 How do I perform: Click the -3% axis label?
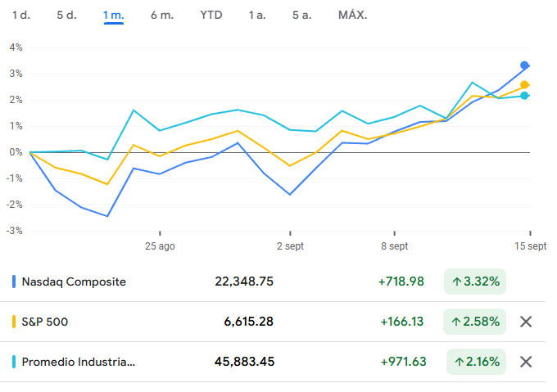click(14, 231)
